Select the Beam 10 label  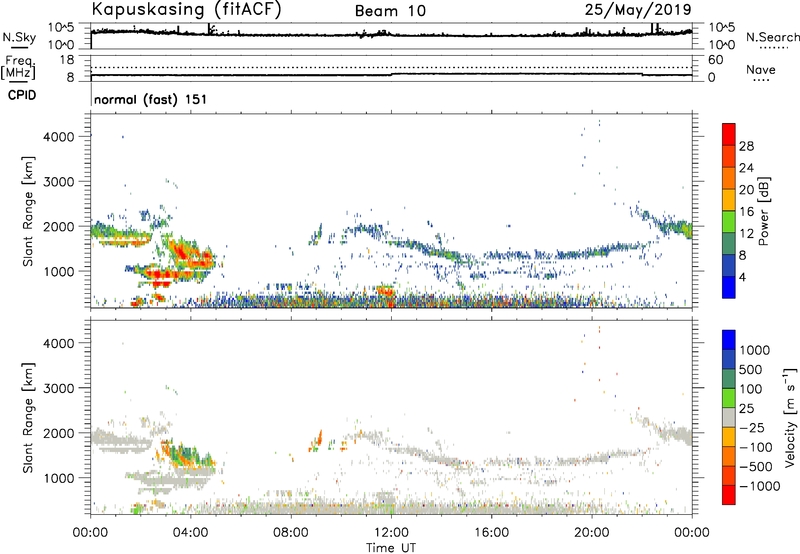tap(390, 11)
